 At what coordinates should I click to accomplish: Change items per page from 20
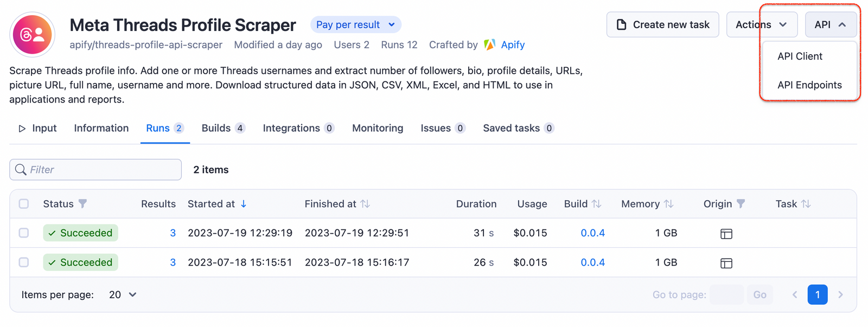pos(123,294)
